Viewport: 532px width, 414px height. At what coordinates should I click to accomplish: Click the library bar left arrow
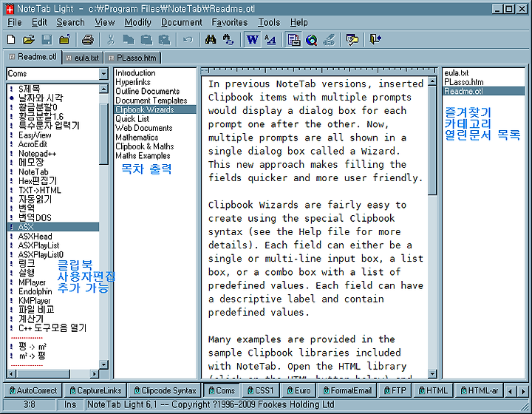(511, 391)
